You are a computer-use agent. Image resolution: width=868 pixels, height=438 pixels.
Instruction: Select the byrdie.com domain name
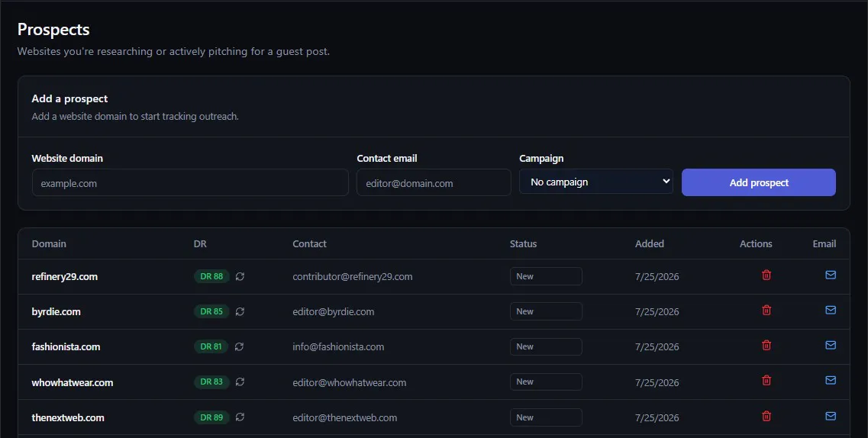click(56, 312)
